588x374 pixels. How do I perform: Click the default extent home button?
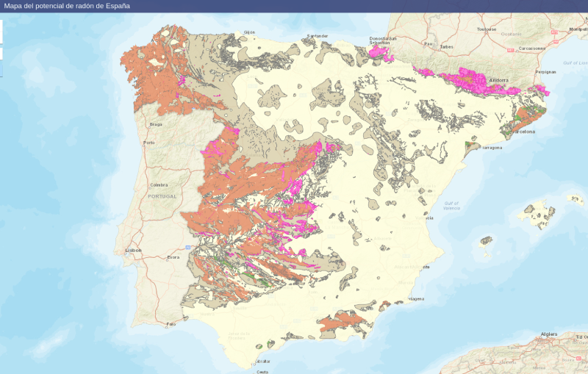(1, 54)
